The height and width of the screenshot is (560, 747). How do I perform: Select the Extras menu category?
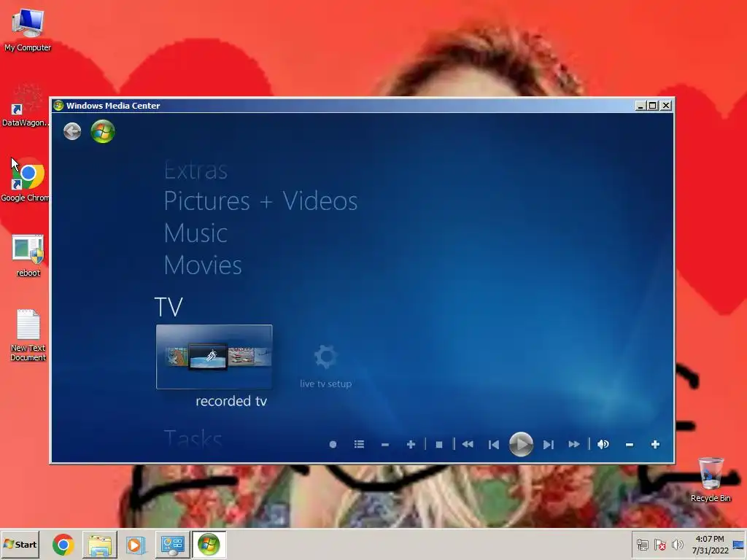[x=196, y=171]
